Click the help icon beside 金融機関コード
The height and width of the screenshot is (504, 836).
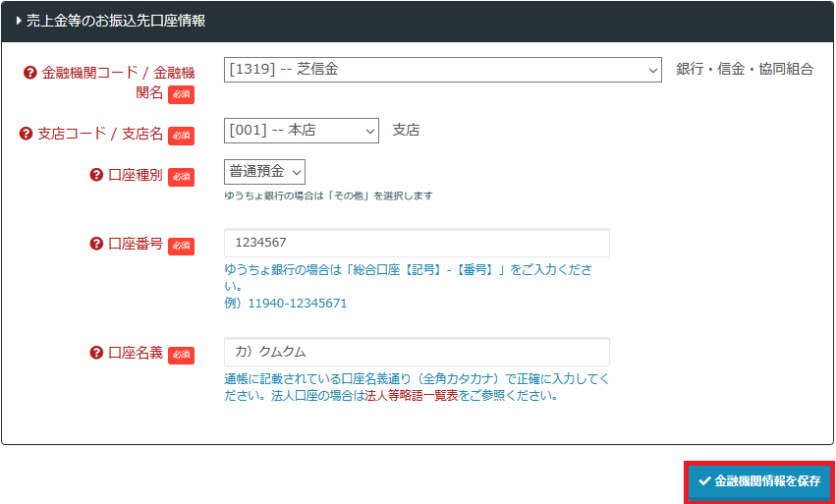pos(30,73)
